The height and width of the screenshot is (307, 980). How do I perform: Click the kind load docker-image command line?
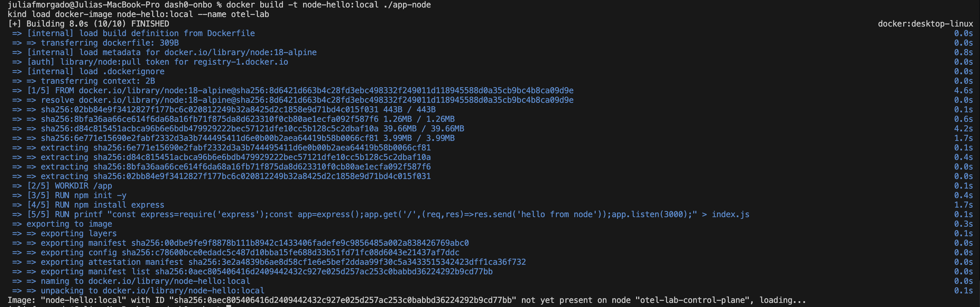pos(138,15)
